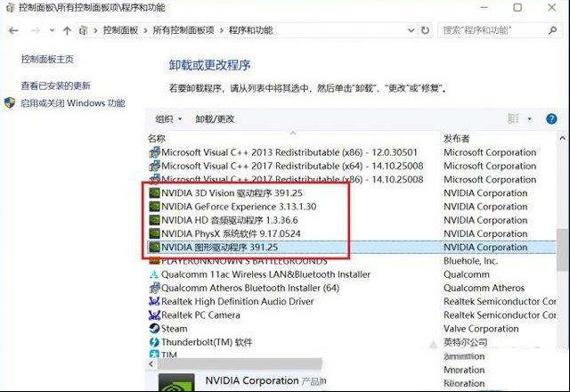Select Realtek High Definition Audio Driver icon
Screen dimensions: 570x392
coord(154,301)
